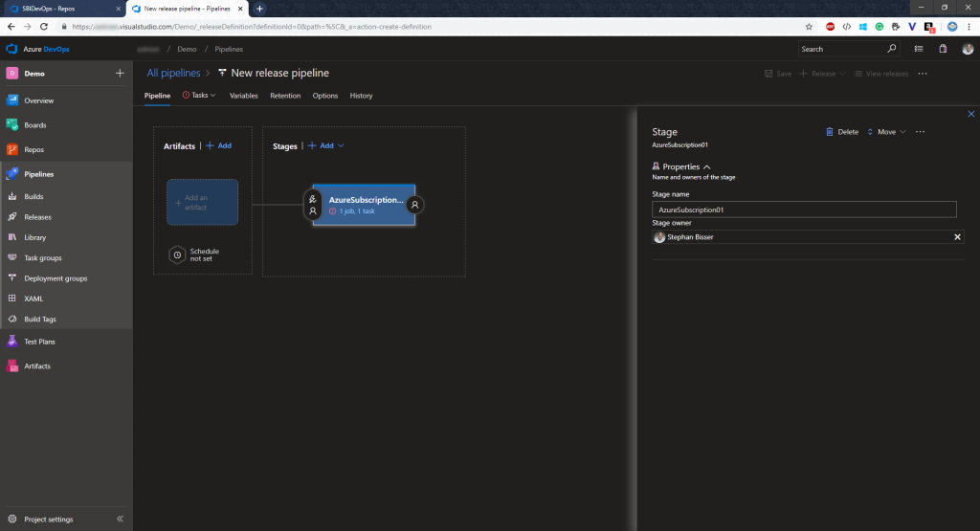Open the Boards section
This screenshot has height=531, width=980.
click(x=35, y=125)
